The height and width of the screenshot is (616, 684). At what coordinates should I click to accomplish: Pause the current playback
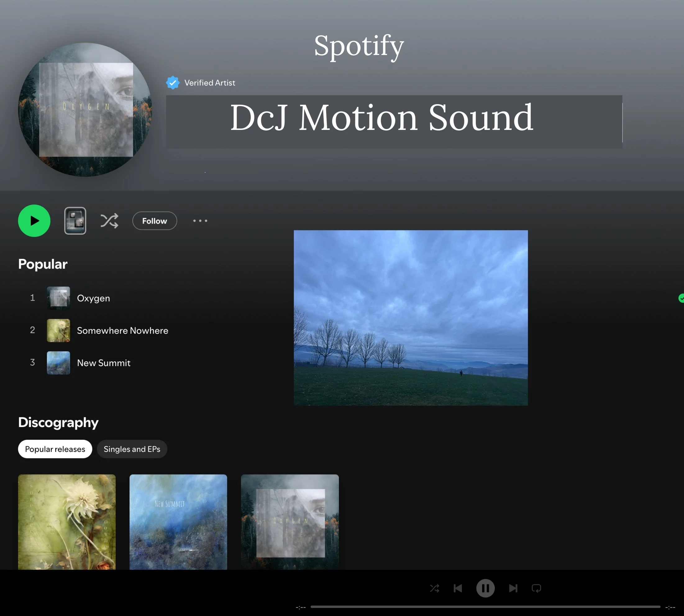(485, 588)
